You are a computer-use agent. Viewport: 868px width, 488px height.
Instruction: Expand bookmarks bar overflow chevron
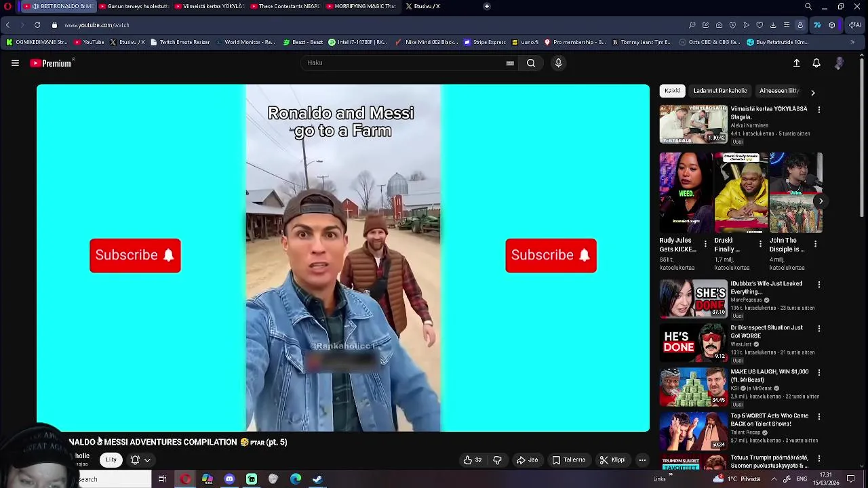(x=852, y=42)
